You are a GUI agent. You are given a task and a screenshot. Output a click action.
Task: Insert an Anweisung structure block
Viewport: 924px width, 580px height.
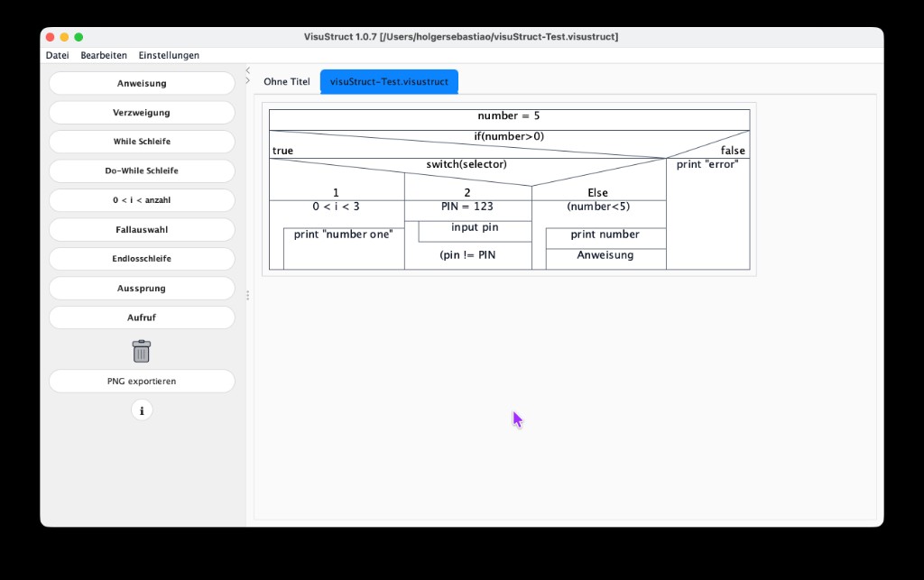point(142,83)
